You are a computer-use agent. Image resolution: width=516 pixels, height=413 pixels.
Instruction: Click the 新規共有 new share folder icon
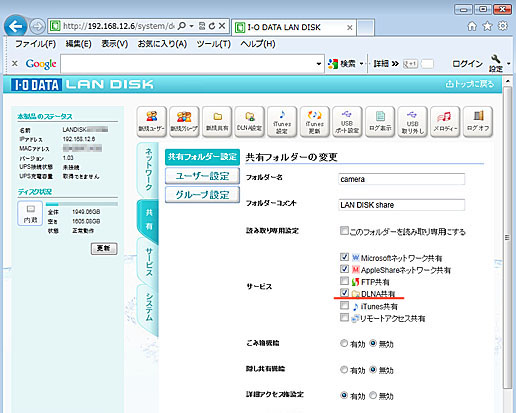(x=217, y=122)
